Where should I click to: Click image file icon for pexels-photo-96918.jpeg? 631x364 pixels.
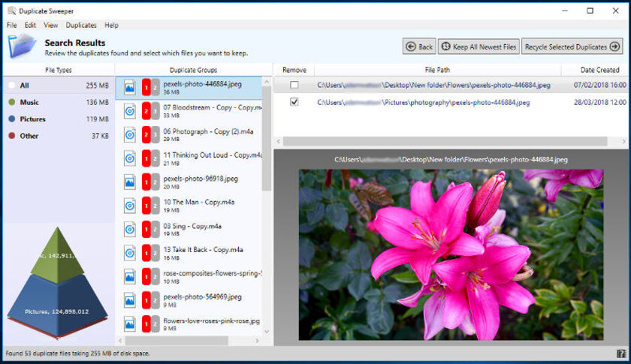tap(129, 182)
